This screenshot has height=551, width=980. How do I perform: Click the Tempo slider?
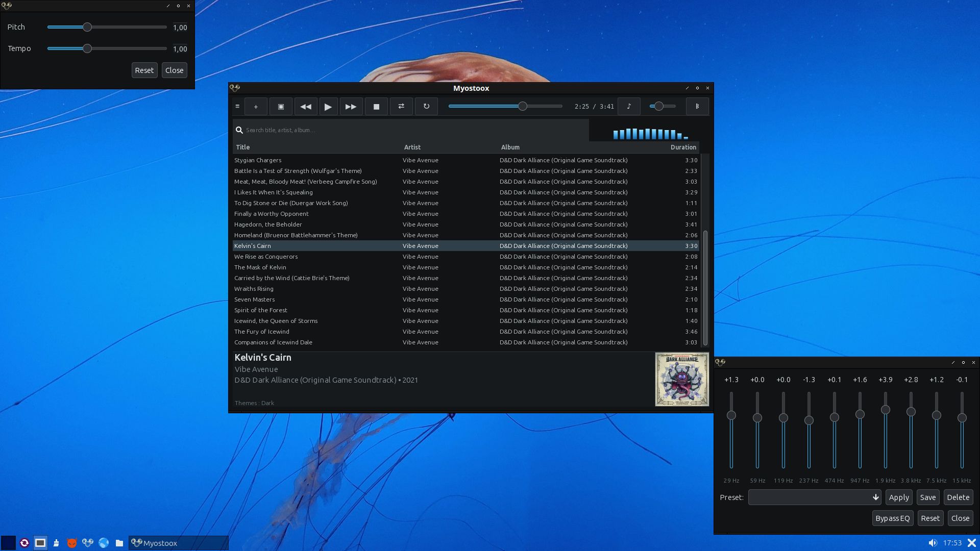[x=107, y=48]
